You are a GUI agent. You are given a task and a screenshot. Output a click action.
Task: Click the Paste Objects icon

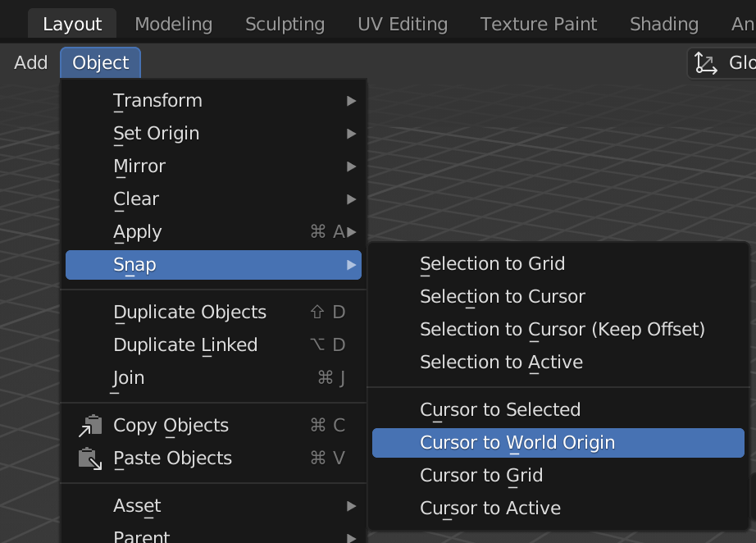tap(90, 459)
